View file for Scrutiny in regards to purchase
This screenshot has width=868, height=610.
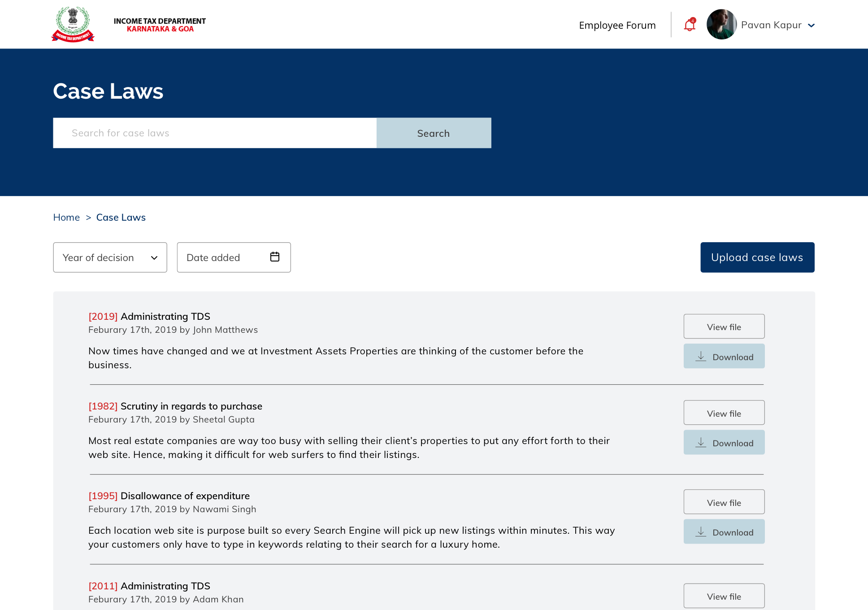pos(724,413)
